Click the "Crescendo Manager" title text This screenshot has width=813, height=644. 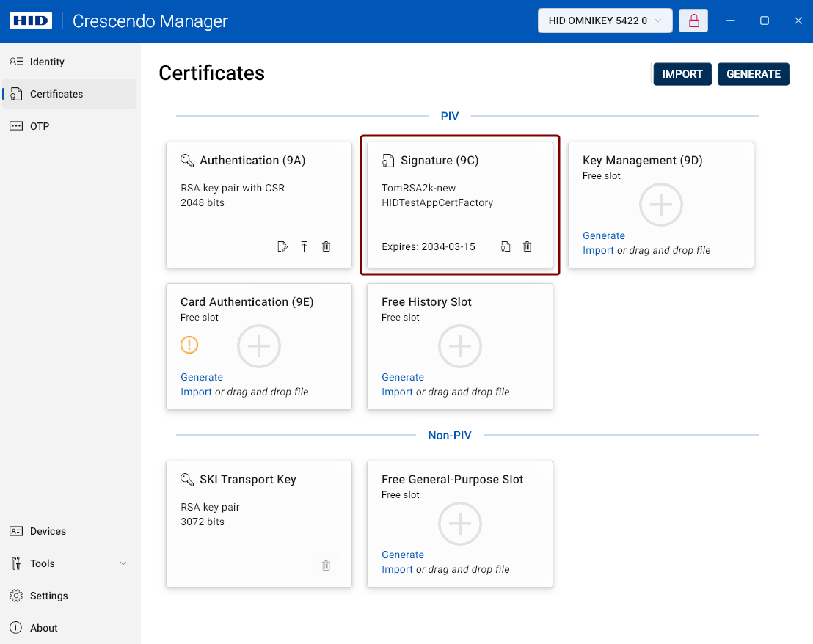click(x=150, y=21)
